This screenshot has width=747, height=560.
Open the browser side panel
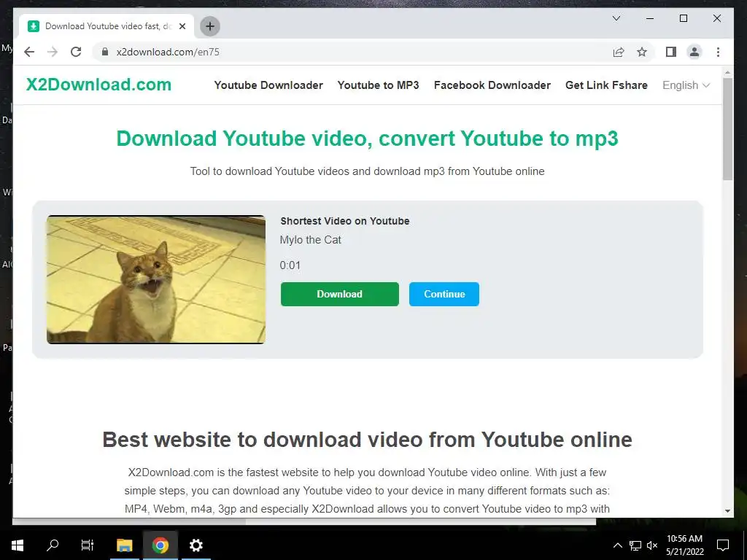pos(671,52)
